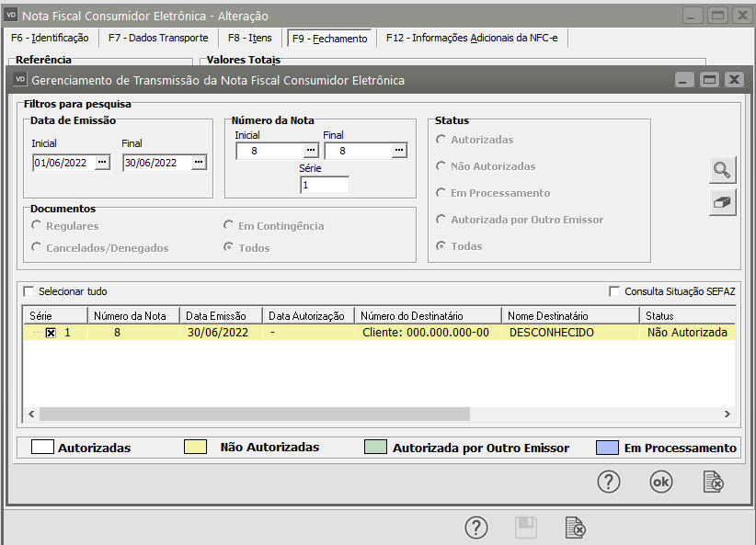The image size is (756, 545).
Task: Open F7 - Dados Transporte tab
Action: pos(158,38)
